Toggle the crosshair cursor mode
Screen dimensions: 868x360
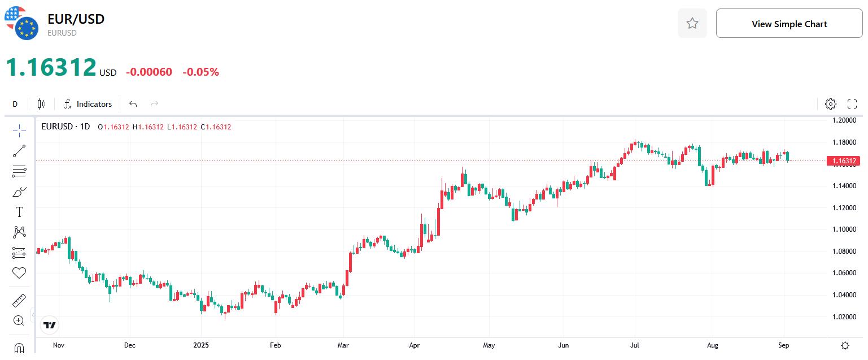click(19, 130)
